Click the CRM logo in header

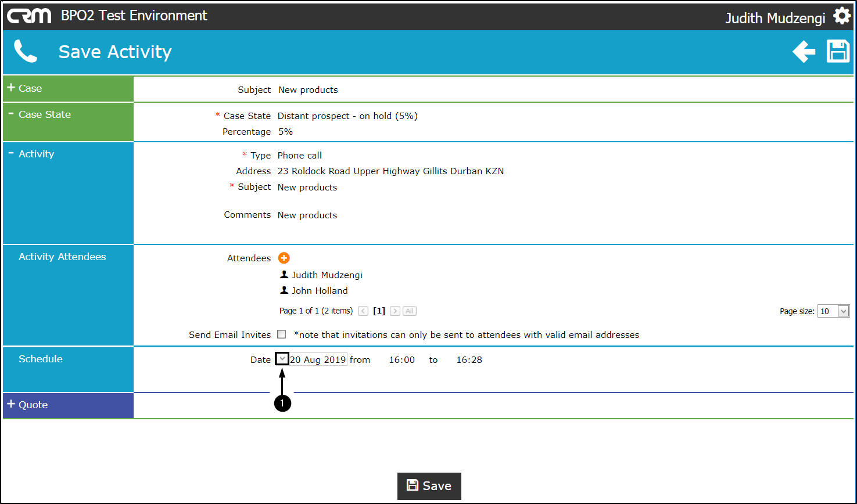tap(29, 16)
